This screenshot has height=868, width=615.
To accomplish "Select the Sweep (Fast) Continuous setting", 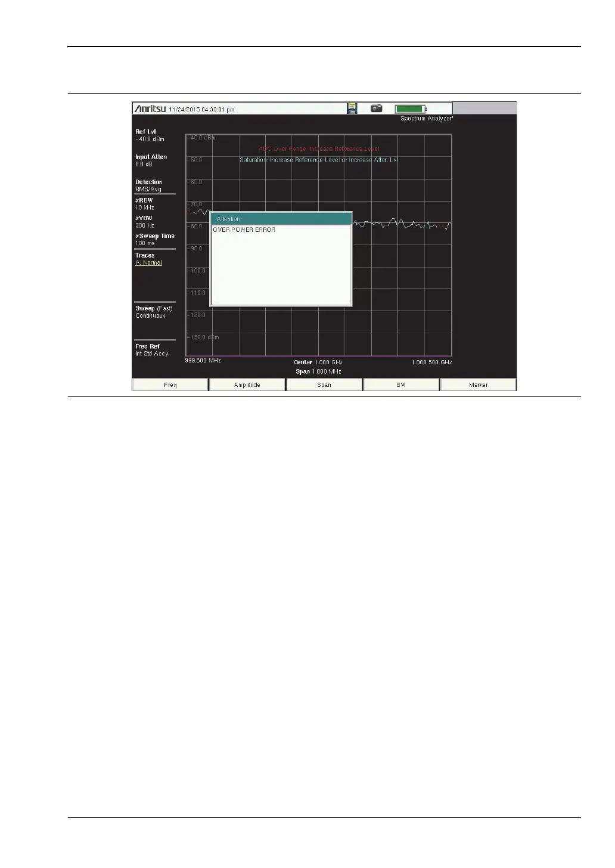I will coord(154,312).
